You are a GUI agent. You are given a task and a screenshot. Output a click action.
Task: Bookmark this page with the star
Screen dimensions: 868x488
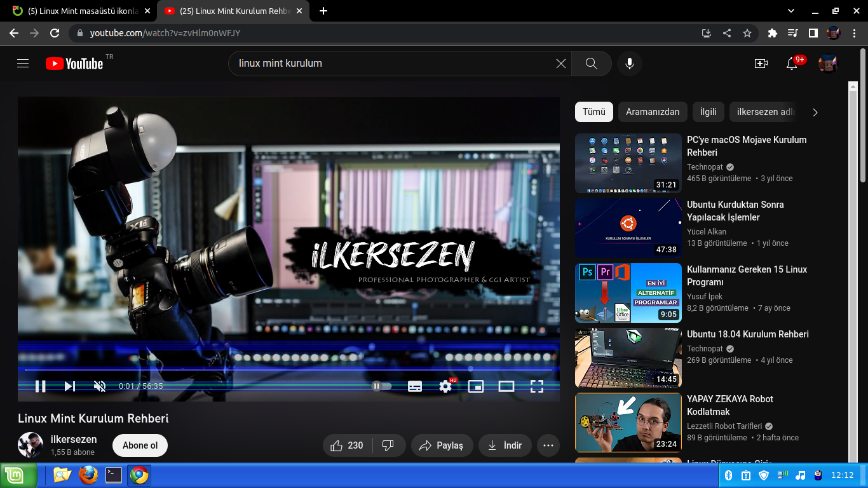(x=747, y=33)
